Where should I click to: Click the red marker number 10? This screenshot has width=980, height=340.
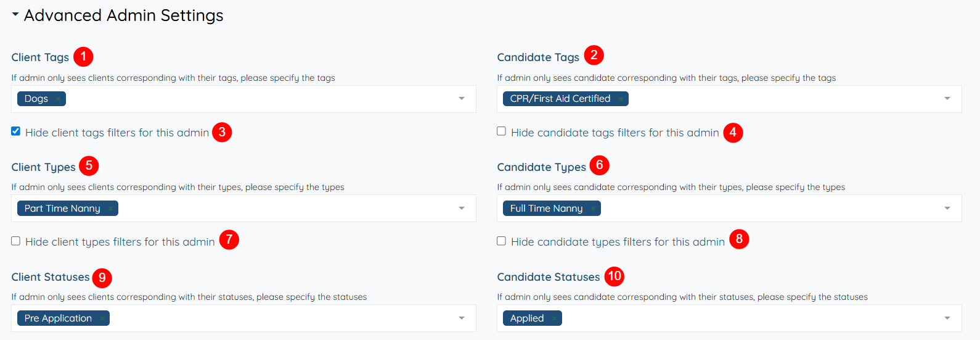point(615,276)
